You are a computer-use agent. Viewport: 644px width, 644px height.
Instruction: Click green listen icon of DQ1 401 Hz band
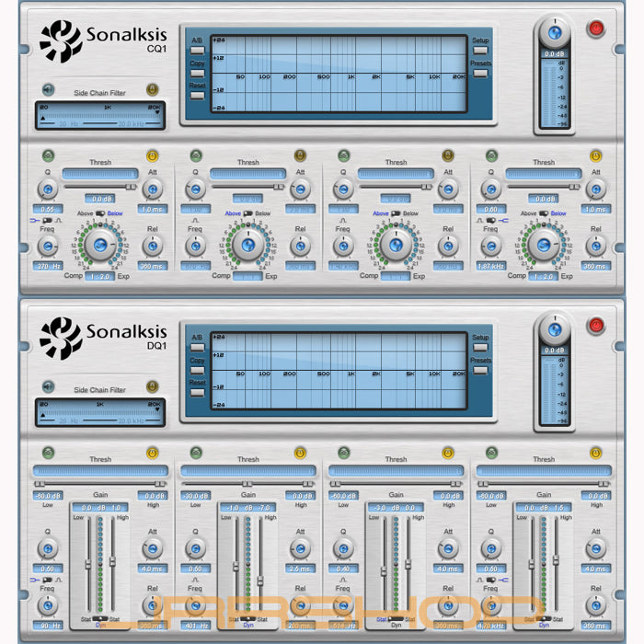(196, 453)
